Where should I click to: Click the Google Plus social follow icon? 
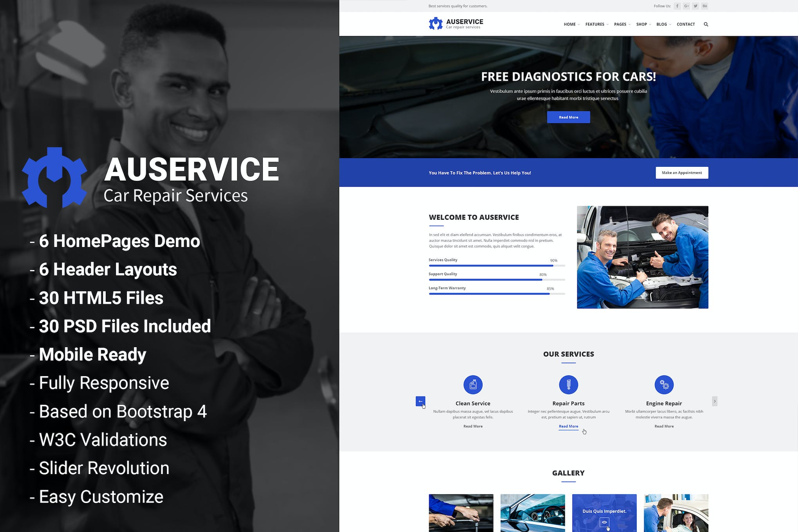[686, 6]
